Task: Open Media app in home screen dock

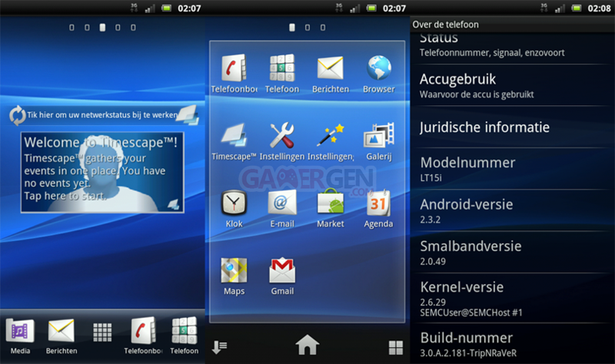Action: [x=20, y=336]
